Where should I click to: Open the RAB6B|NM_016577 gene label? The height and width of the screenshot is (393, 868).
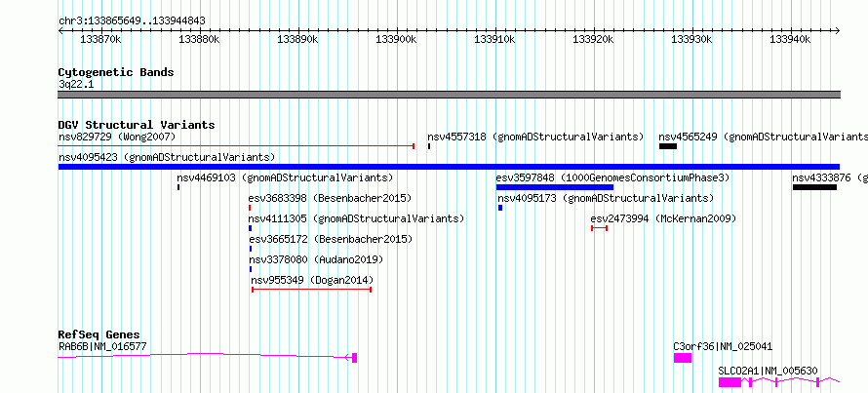(102, 347)
